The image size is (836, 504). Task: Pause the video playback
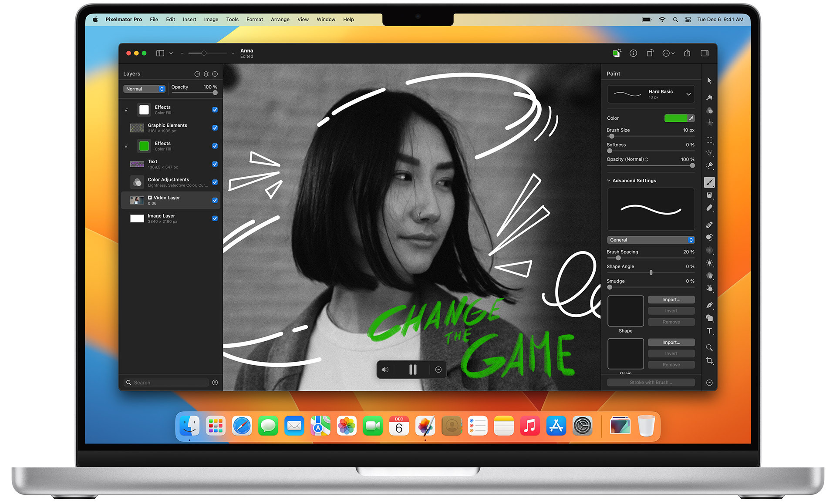(412, 369)
